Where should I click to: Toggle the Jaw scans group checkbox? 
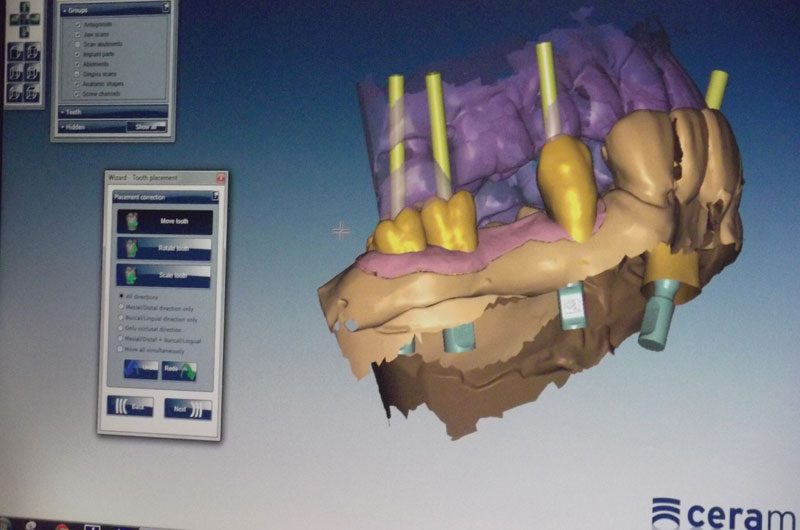tap(78, 35)
